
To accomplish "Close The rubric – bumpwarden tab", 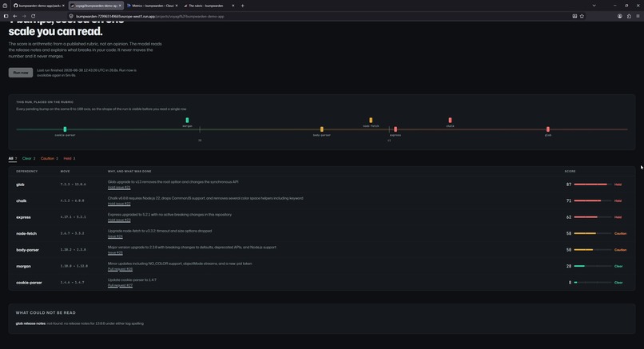I will pyautogui.click(x=233, y=6).
